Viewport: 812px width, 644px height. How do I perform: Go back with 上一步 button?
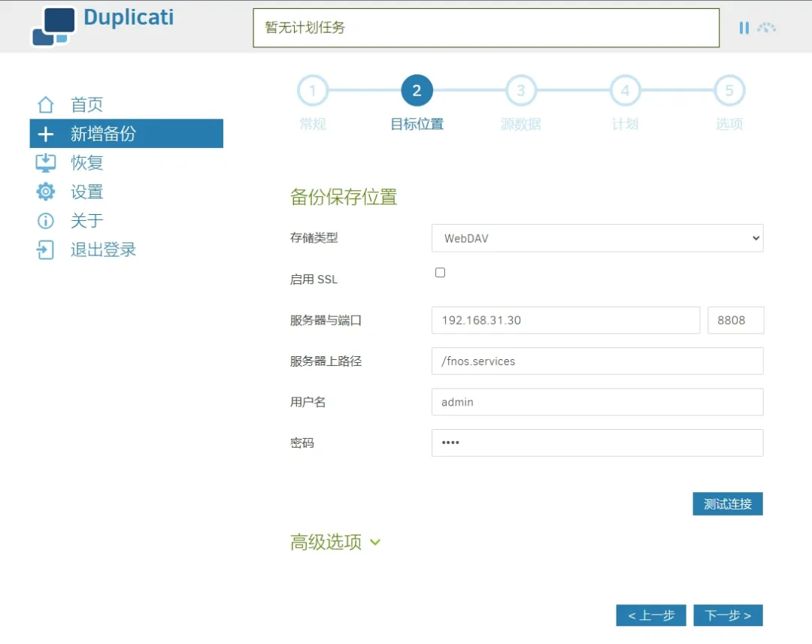pyautogui.click(x=651, y=615)
